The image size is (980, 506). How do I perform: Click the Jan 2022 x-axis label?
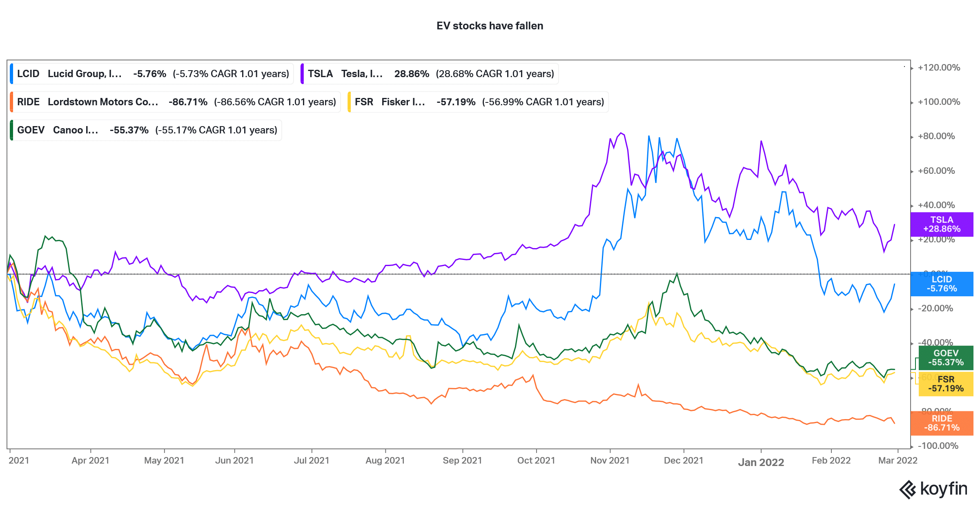pos(761,462)
